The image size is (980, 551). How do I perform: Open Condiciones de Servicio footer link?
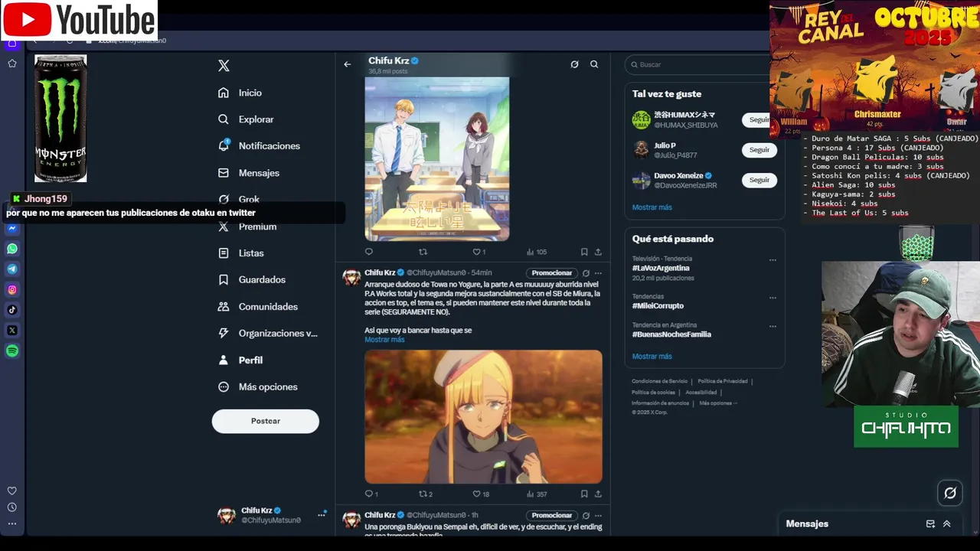coord(659,381)
